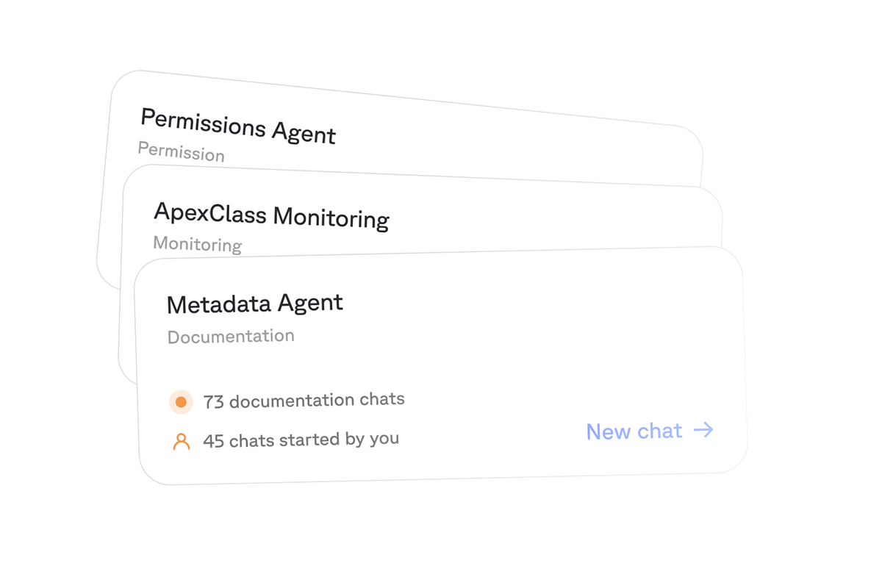Start a New chat

pyautogui.click(x=634, y=431)
